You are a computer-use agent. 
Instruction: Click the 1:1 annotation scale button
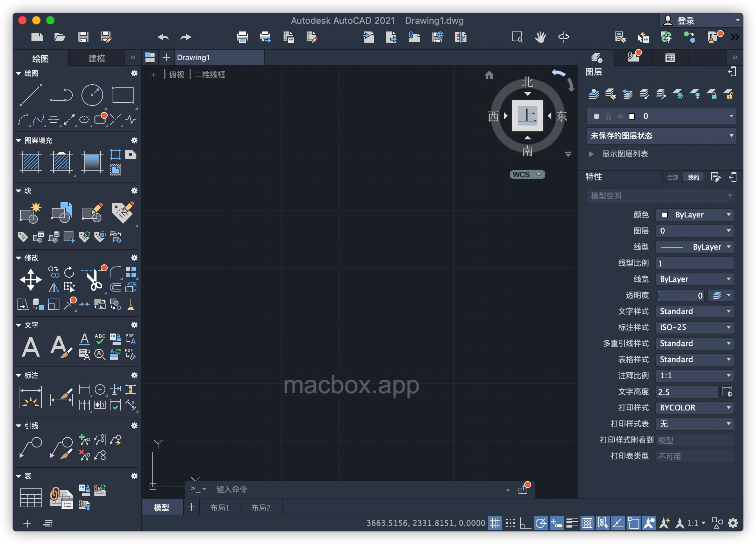[696, 523]
